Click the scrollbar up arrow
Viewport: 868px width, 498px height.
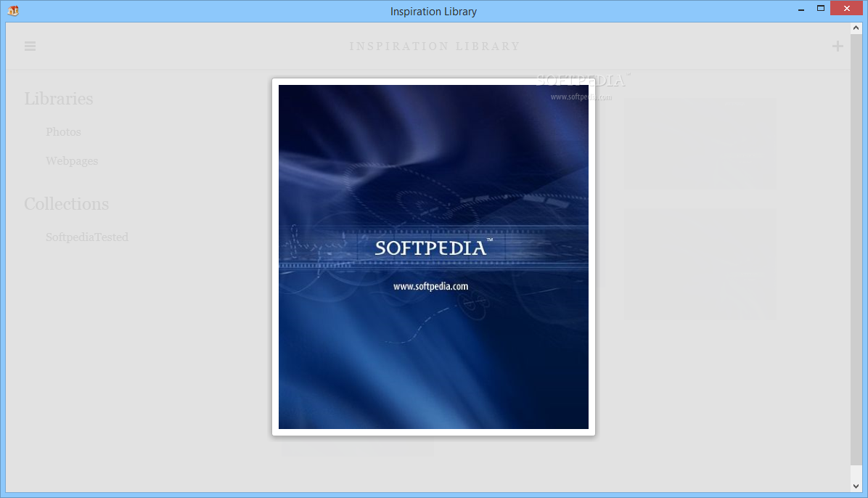click(x=856, y=28)
